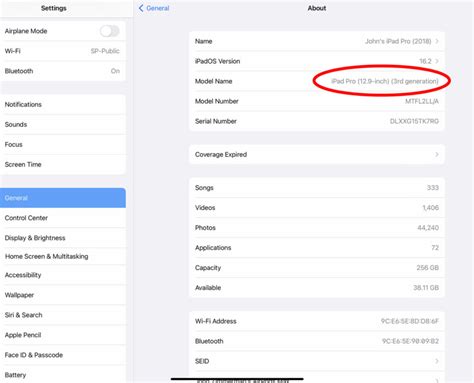474x383 pixels.
Task: Click the Photos count 44,240
Action: [x=428, y=228]
